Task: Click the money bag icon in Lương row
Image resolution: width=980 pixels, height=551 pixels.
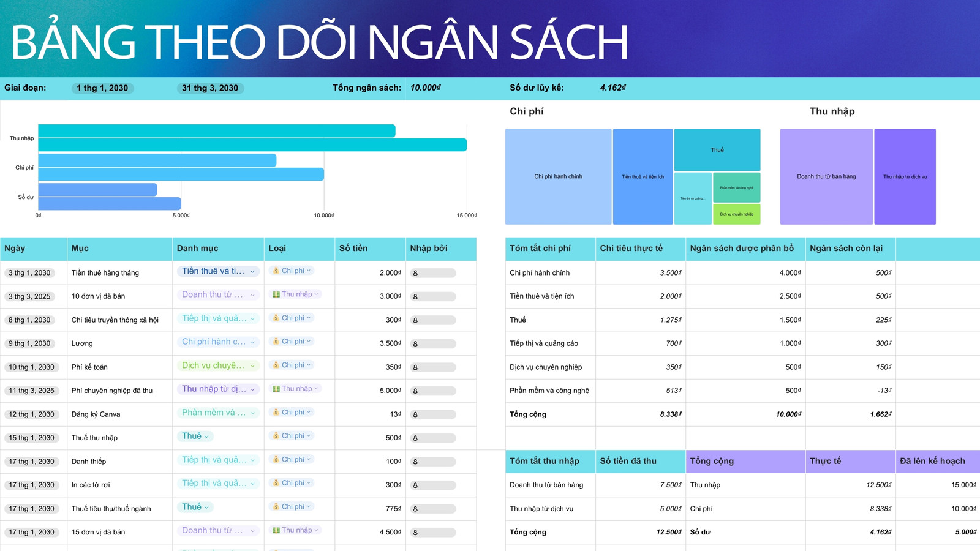Action: [276, 342]
